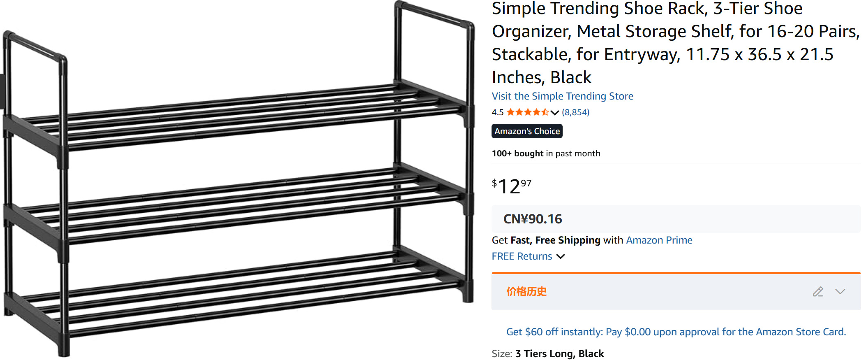Click the black shoe rack product image
The height and width of the screenshot is (360, 868).
(x=238, y=181)
